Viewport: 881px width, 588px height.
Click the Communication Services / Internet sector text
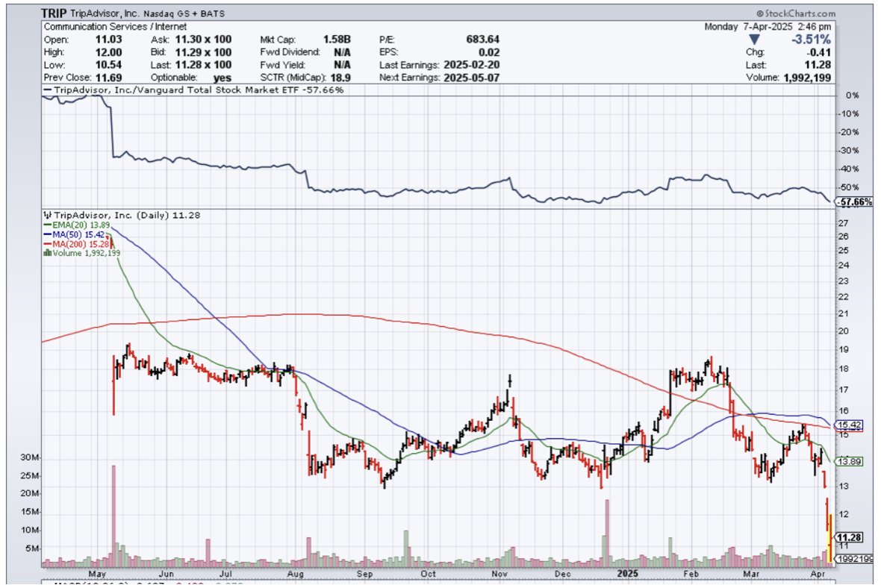click(x=108, y=26)
